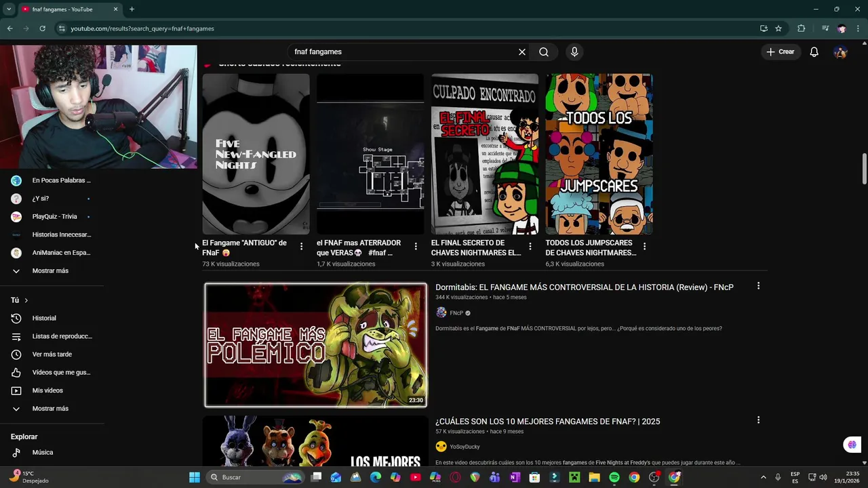Reload the page

point(42,28)
